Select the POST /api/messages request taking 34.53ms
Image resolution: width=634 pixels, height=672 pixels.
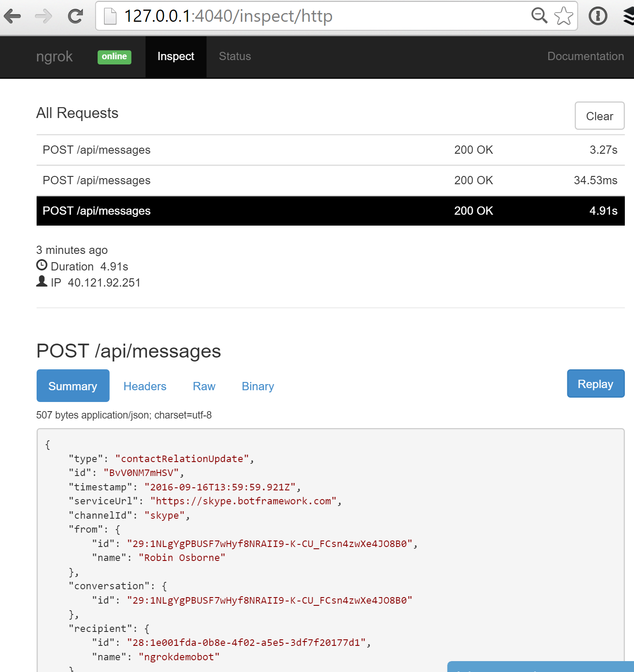pyautogui.click(x=330, y=180)
